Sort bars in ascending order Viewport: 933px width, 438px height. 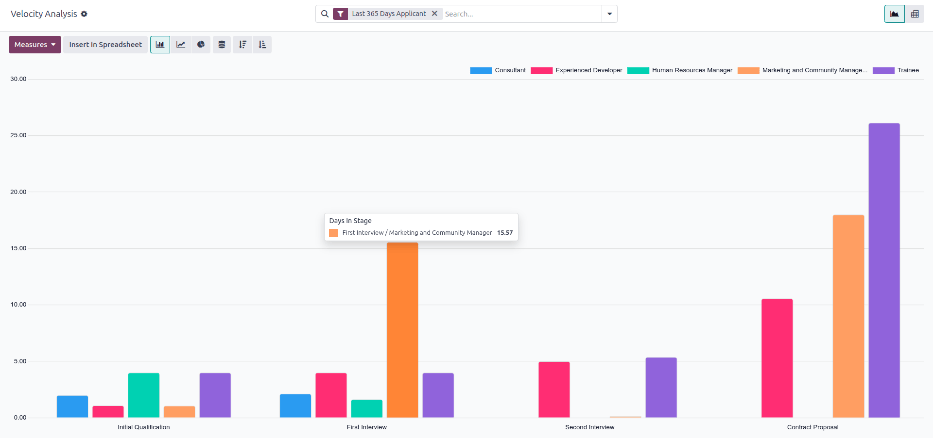click(x=262, y=45)
